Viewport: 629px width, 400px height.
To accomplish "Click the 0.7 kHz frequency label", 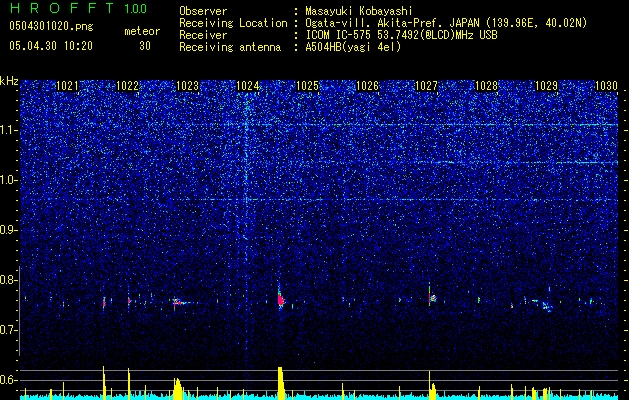I will point(8,330).
